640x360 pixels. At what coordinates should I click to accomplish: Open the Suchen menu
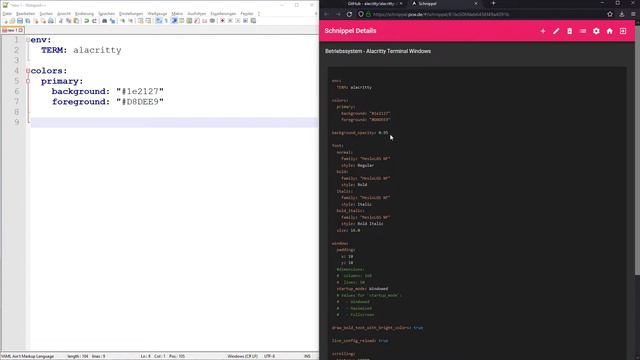coord(46,13)
